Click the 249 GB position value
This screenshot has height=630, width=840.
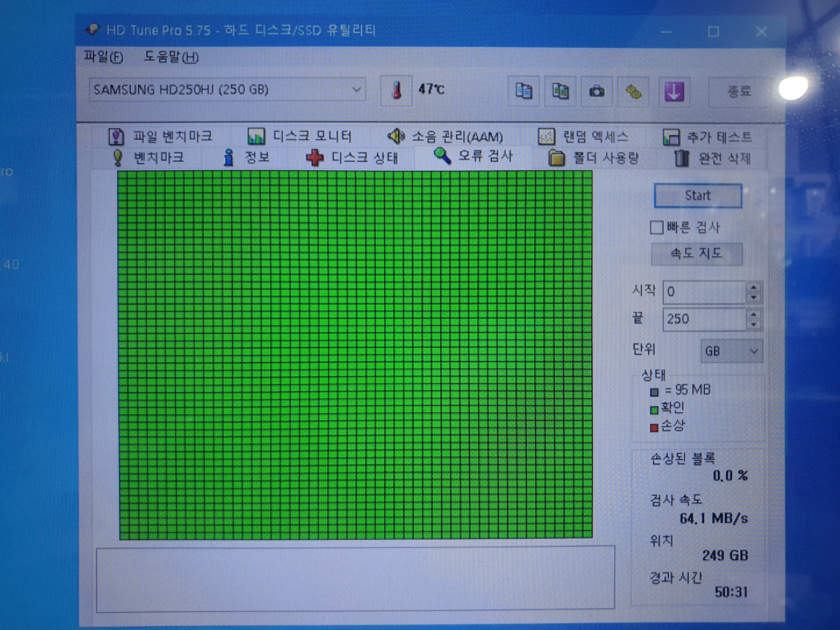(725, 556)
